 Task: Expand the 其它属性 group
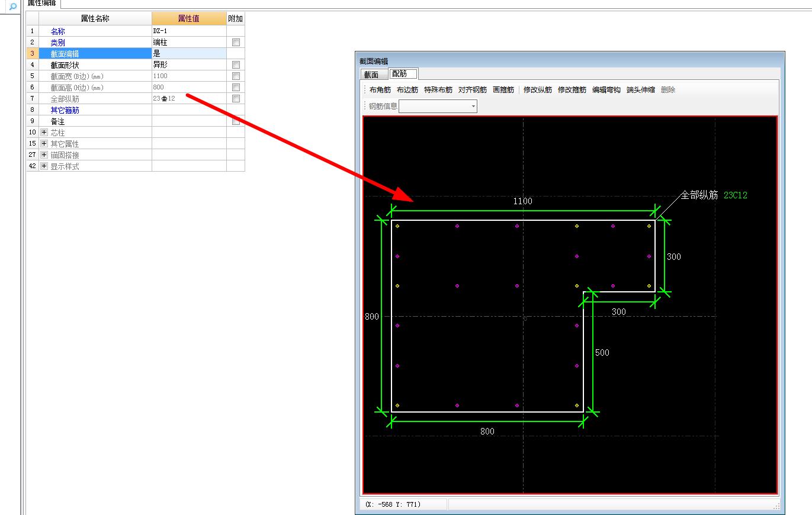coord(44,144)
